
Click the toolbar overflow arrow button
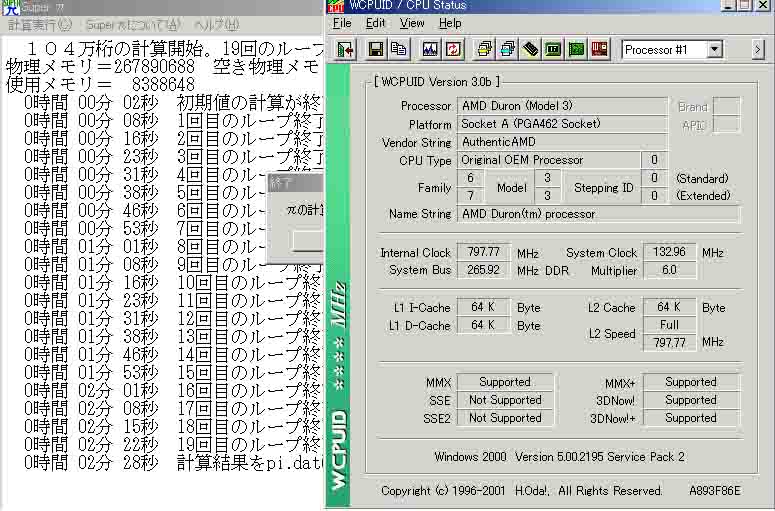coord(758,49)
